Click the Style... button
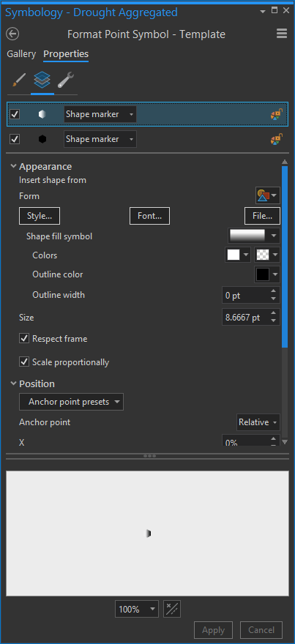Viewport: 295px width, 644px height. (40, 216)
